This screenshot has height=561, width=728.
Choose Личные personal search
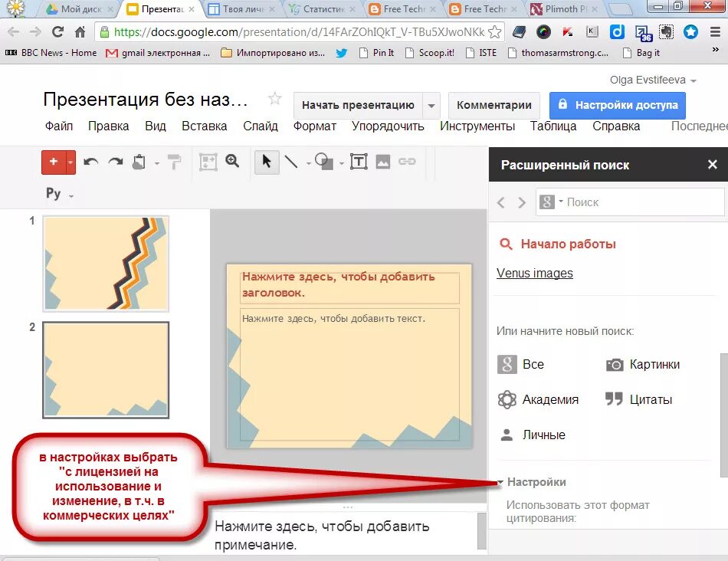(533, 435)
